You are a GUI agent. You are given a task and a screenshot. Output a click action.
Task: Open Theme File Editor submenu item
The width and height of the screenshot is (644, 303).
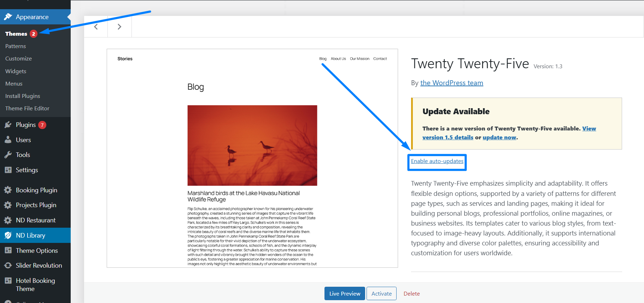click(x=27, y=109)
